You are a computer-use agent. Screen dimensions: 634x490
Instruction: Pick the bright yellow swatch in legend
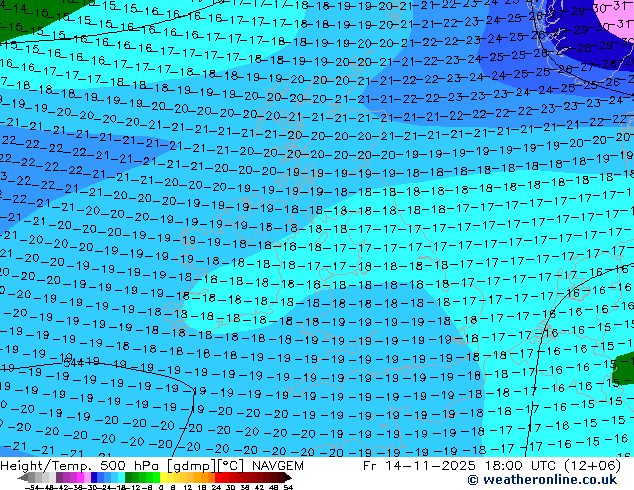pos(163,477)
